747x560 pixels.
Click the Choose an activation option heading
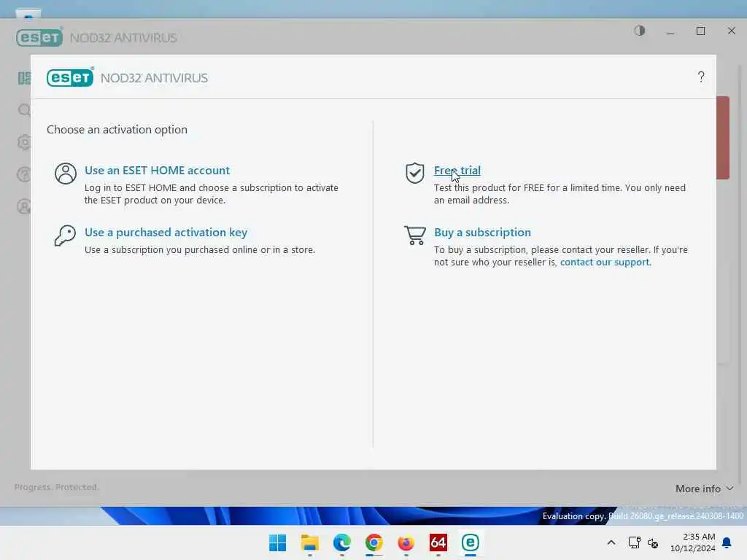click(x=117, y=130)
